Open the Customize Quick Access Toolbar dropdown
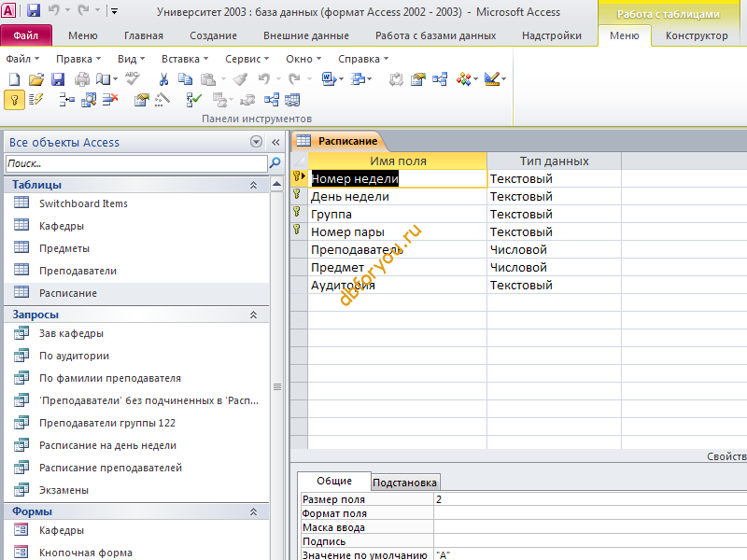Viewport: 747px width, 560px height. click(x=114, y=10)
